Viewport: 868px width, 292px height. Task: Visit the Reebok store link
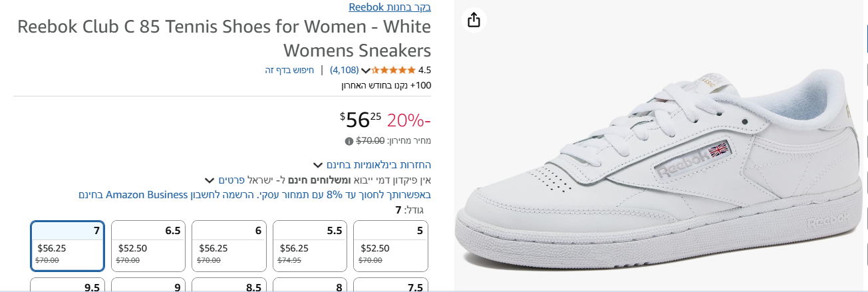390,7
